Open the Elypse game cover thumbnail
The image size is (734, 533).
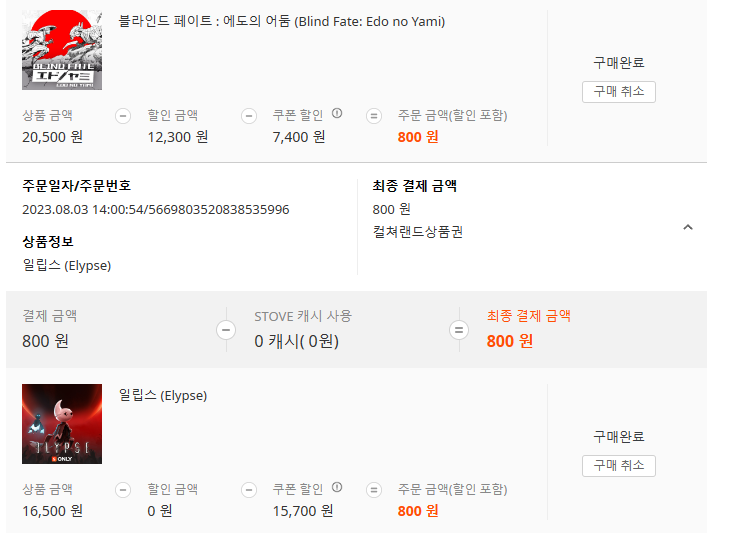point(62,424)
